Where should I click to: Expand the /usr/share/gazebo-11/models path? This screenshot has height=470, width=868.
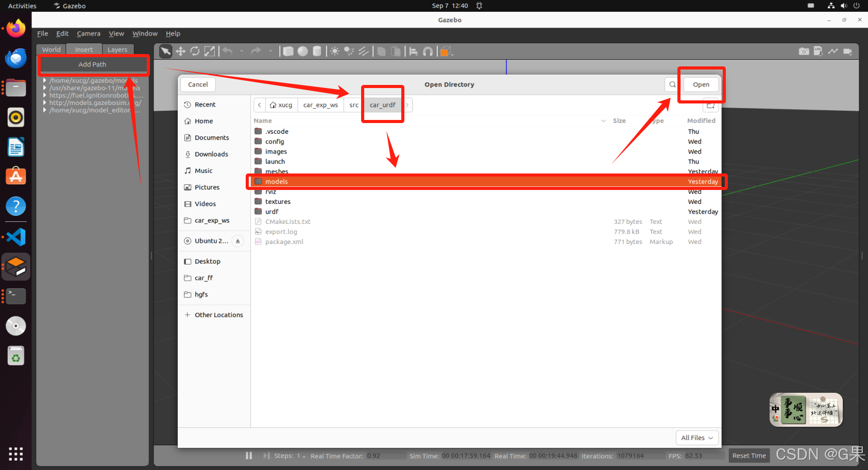45,88
